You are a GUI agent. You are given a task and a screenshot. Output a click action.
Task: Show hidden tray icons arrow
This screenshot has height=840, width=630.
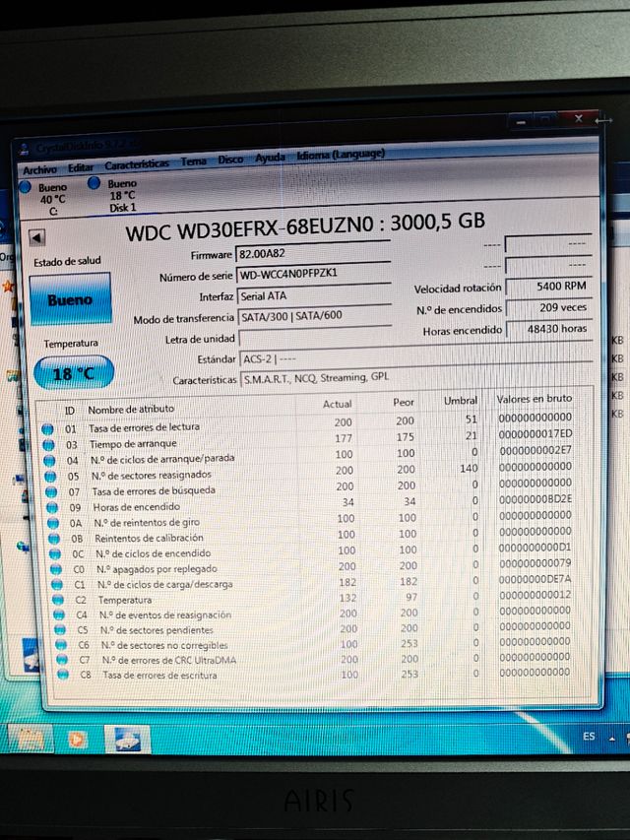tap(611, 740)
